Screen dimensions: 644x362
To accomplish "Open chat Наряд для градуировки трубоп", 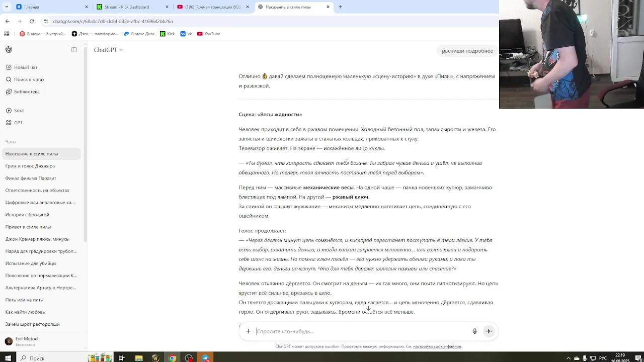I will (x=41, y=251).
